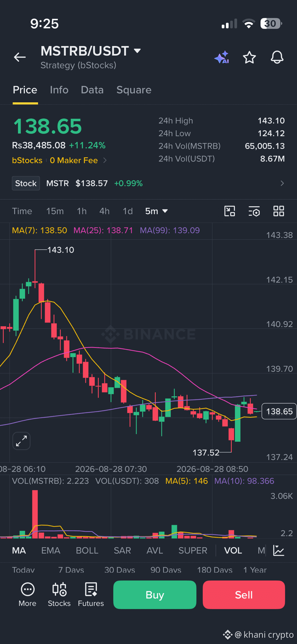The height and width of the screenshot is (644, 297).
Task: Tap the back arrow icon
Action: [x=20, y=57]
